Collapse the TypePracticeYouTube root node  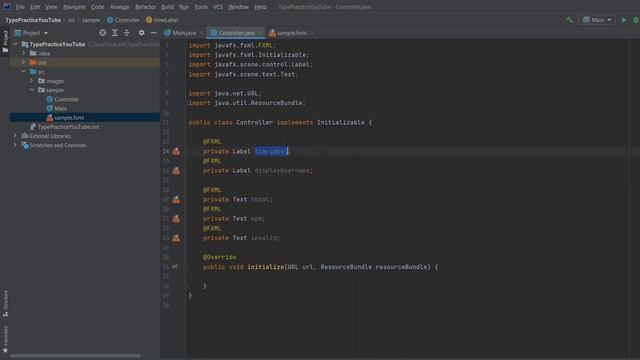point(15,44)
